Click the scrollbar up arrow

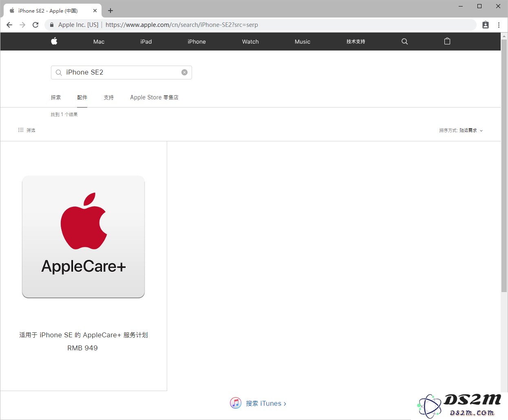tap(504, 36)
